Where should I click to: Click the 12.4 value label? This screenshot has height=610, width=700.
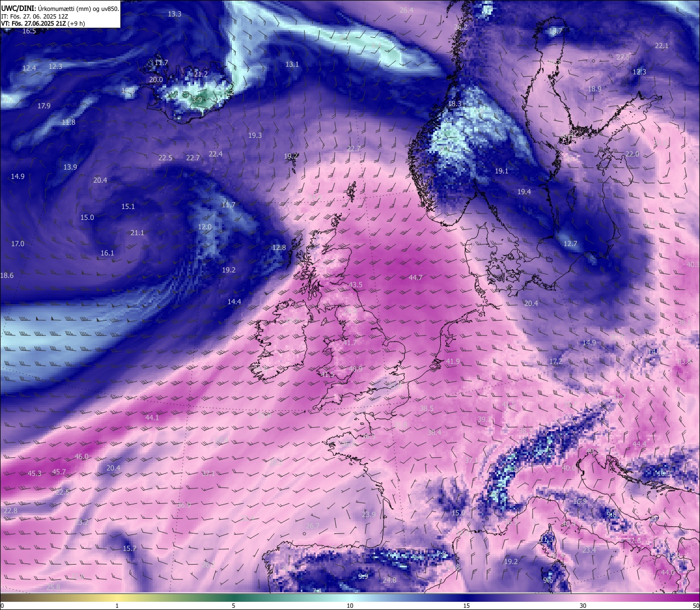[x=29, y=68]
